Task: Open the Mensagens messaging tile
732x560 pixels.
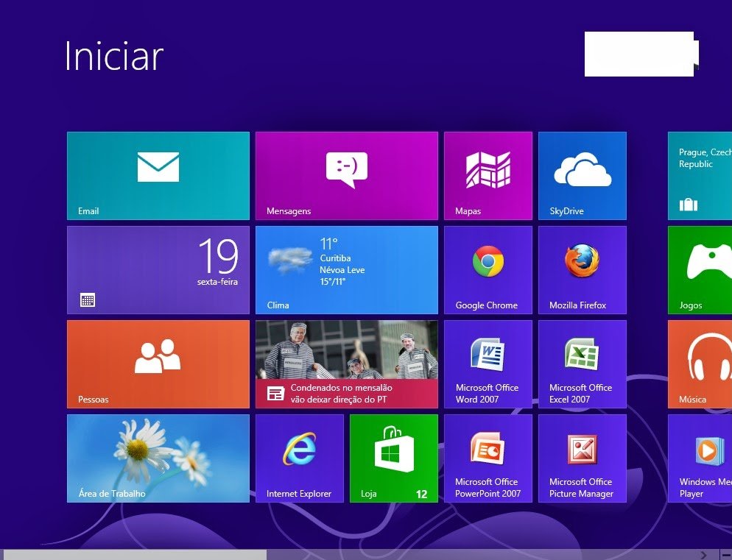Action: [346, 175]
